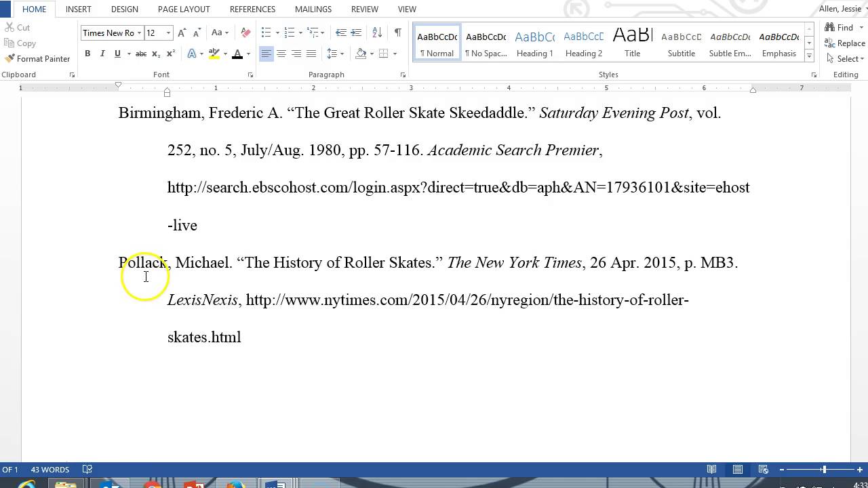This screenshot has height=488, width=868.
Task: Click 43 WORDS count in status bar
Action: (x=50, y=469)
